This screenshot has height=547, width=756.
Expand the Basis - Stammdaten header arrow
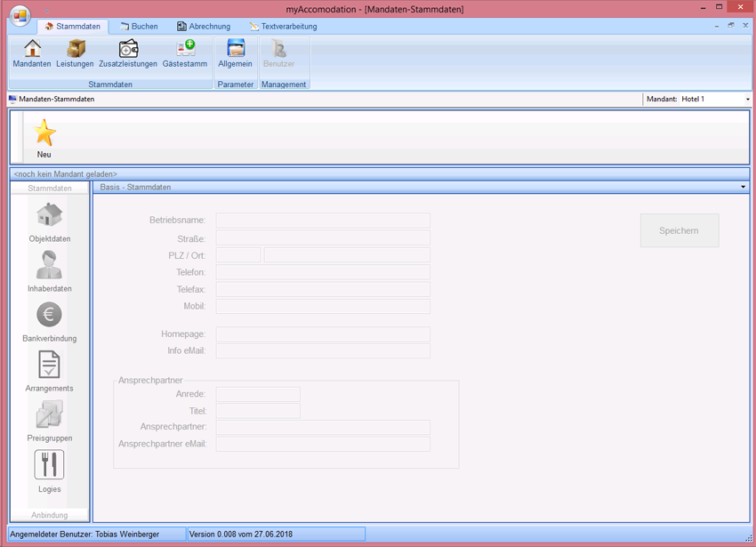click(743, 188)
